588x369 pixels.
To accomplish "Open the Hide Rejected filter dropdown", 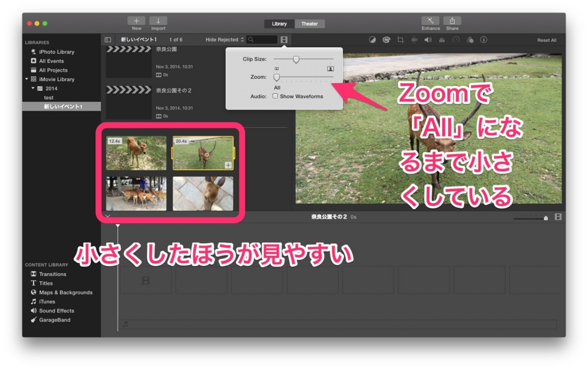I will 223,39.
